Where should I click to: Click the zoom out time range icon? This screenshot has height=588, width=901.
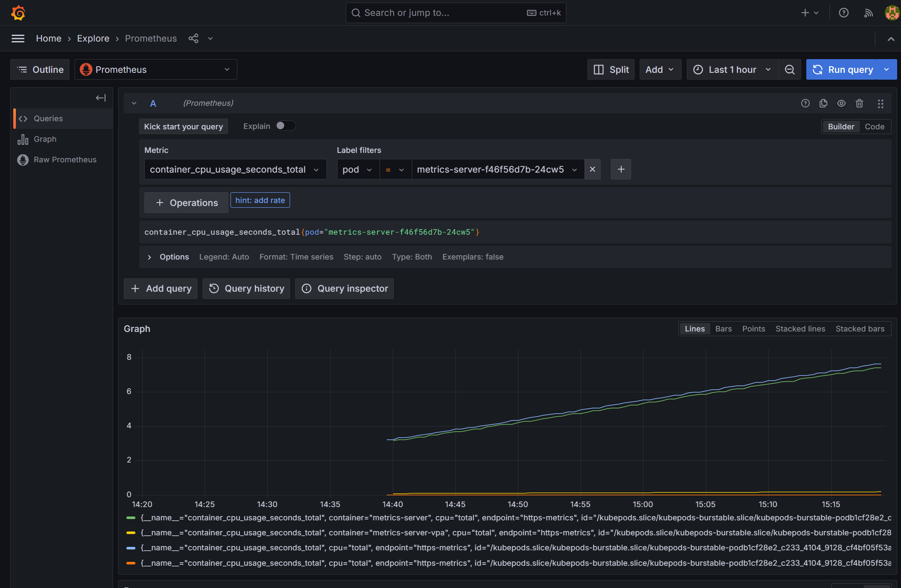point(790,69)
